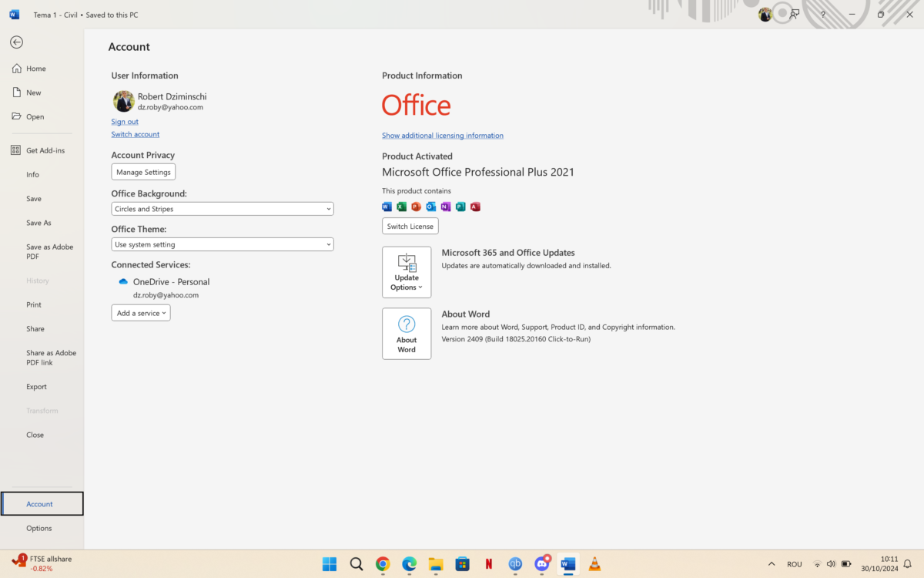Open the FTSE allshare widget
Viewport: 924px width, 578px height.
[42, 563]
